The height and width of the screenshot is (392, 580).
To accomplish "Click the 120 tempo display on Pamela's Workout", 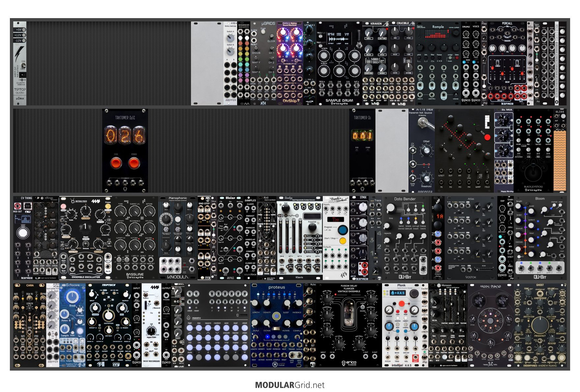I will click(335, 220).
